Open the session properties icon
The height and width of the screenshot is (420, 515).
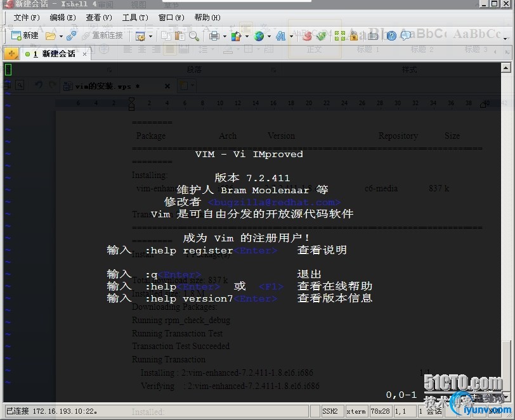click(140, 36)
